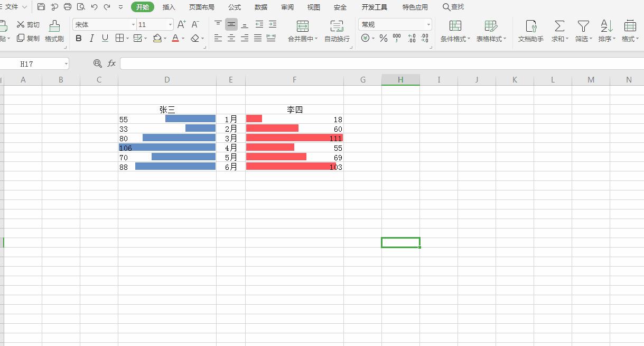Toggle Bold formatting
This screenshot has width=644, height=346.
(x=79, y=38)
